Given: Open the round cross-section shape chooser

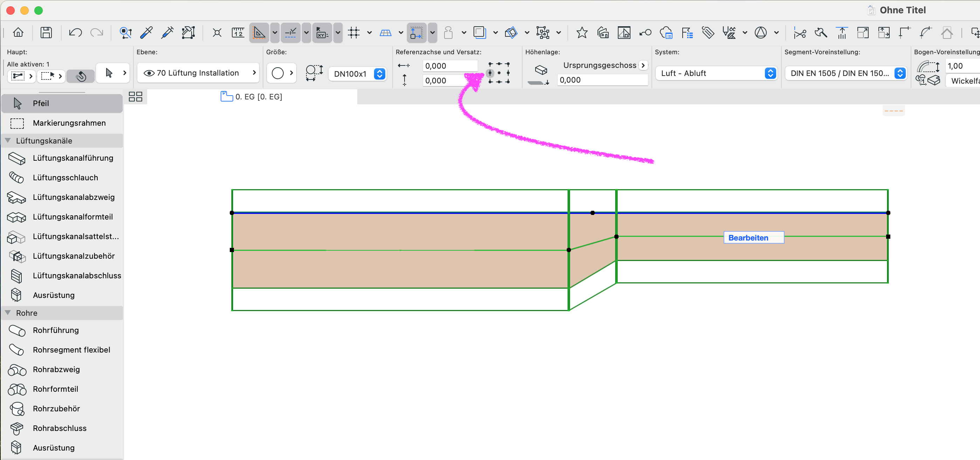Looking at the screenshot, I should [x=282, y=73].
